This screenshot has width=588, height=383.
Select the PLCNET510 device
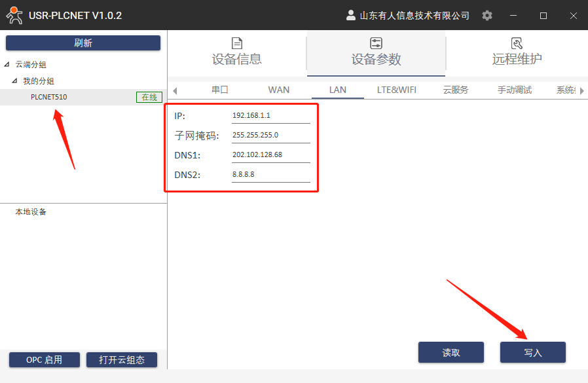[x=49, y=97]
